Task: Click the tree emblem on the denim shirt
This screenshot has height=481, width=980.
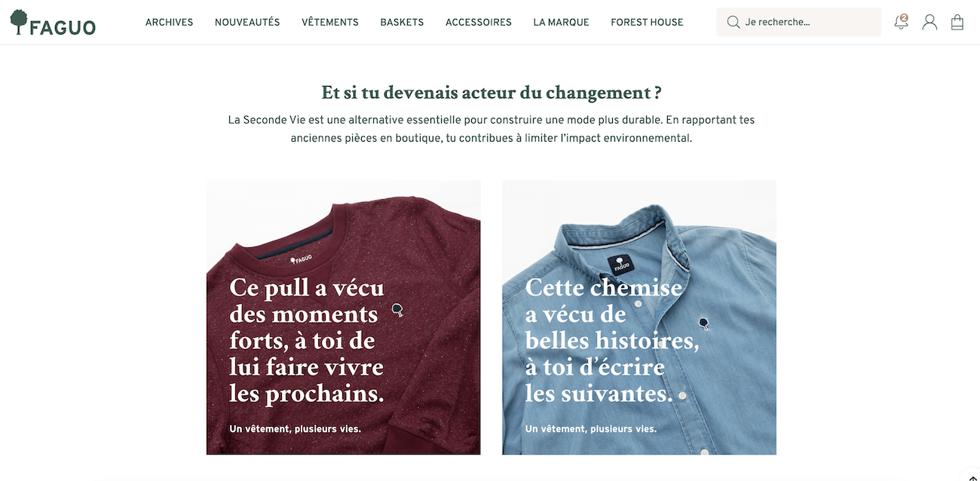Action: click(703, 323)
